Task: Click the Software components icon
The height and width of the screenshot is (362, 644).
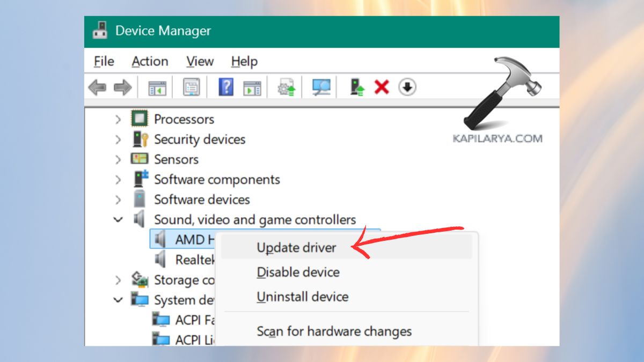Action: point(140,179)
